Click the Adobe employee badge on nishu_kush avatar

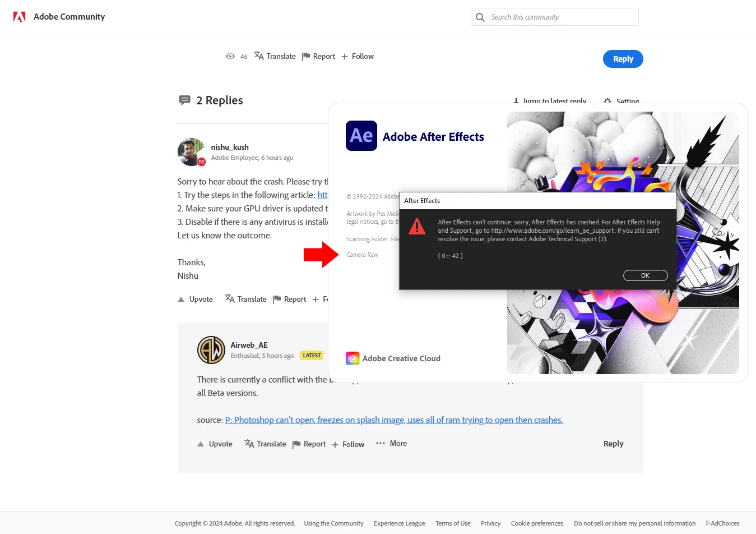point(201,162)
